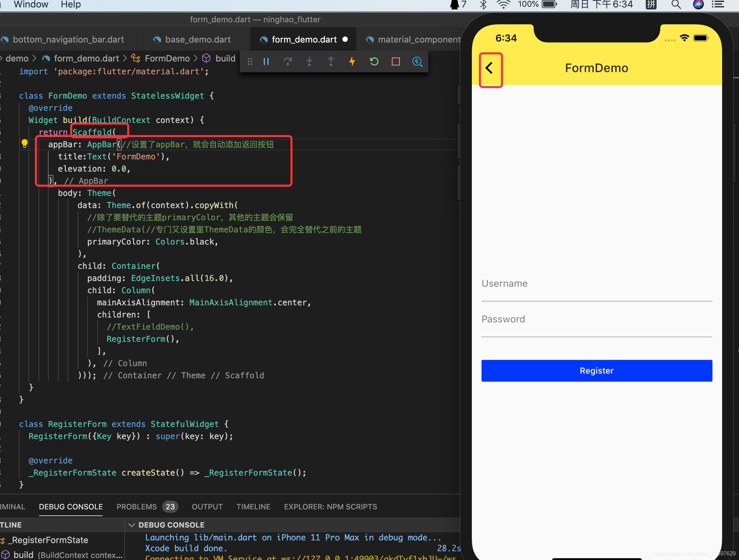Select build (BuildContext context) outline item
Image resolution: width=739 pixels, height=560 pixels.
[68, 555]
